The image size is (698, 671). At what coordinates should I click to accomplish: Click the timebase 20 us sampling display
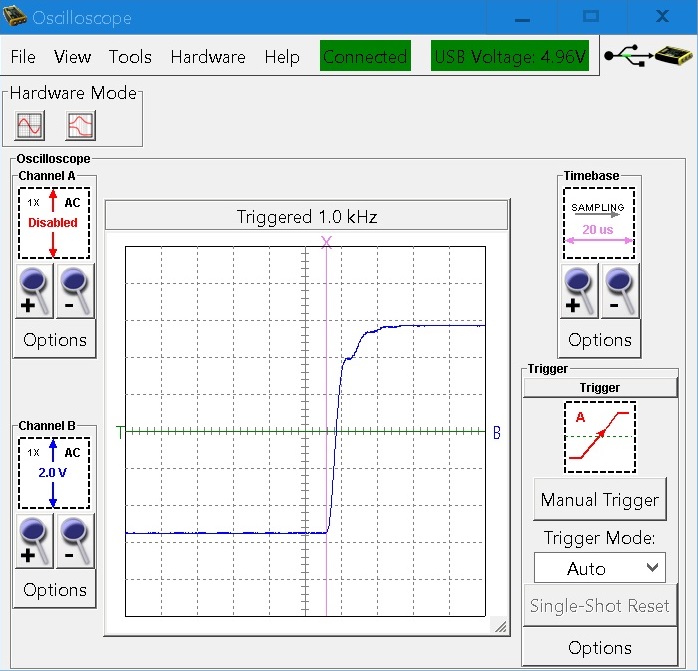pos(599,222)
